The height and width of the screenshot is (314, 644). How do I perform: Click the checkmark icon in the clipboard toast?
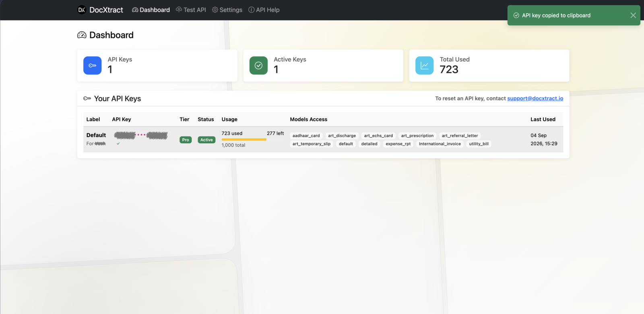516,15
